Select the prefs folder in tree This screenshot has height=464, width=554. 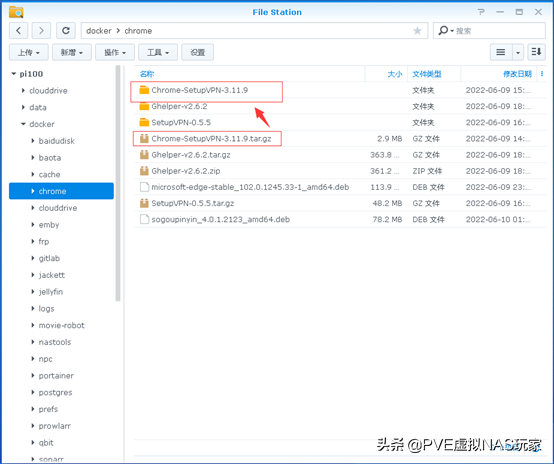click(x=48, y=409)
